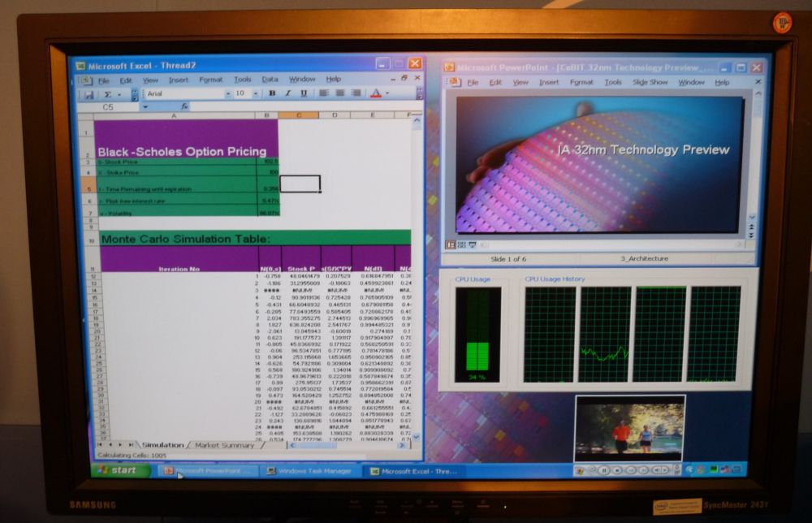This screenshot has width=812, height=523.
Task: Open Excel Tools menu
Action: pos(242,80)
